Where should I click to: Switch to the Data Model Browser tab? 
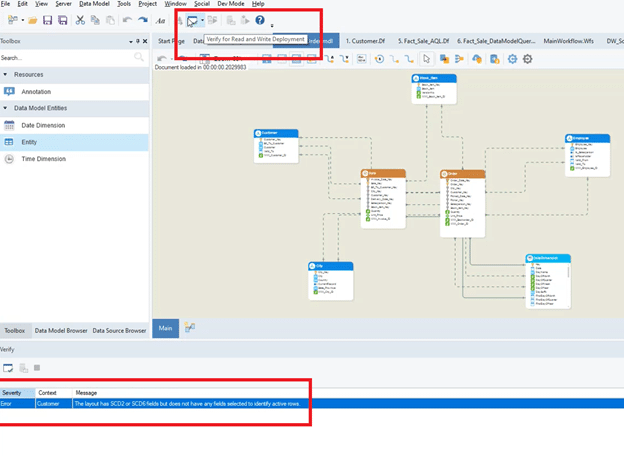tap(61, 330)
